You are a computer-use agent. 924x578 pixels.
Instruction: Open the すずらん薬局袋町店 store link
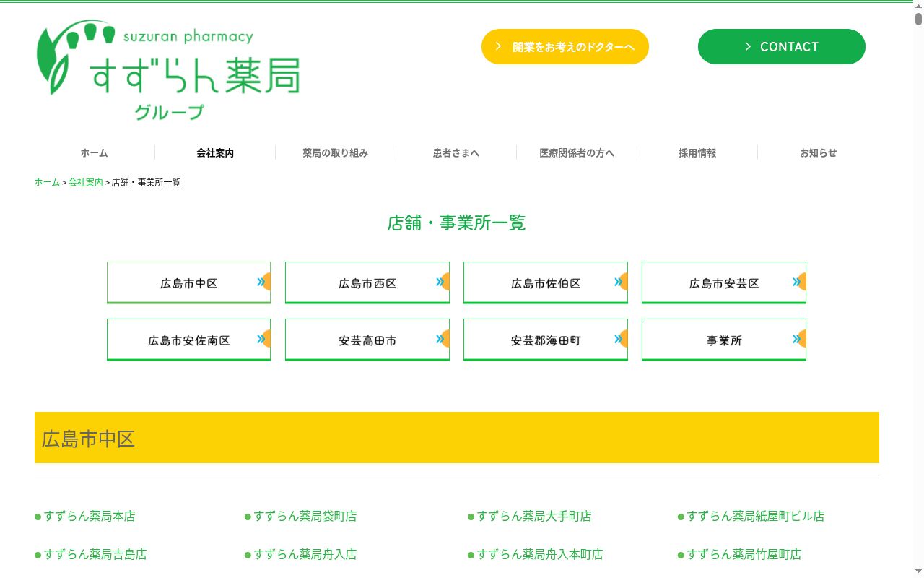(305, 517)
